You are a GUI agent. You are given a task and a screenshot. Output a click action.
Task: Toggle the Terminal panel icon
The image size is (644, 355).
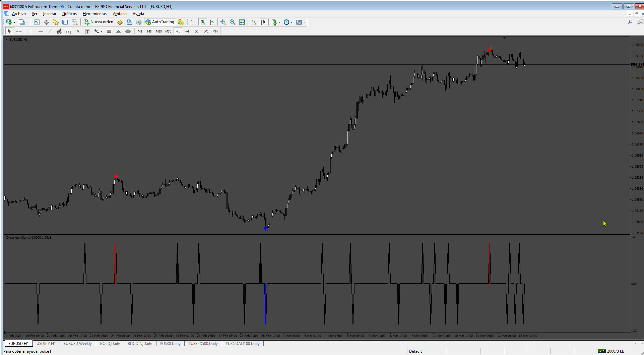65,22
